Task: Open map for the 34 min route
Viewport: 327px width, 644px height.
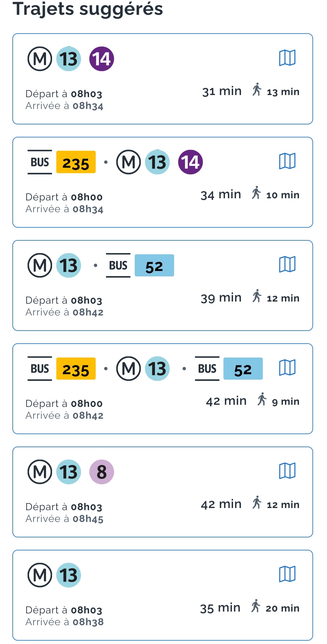Action: (x=287, y=161)
